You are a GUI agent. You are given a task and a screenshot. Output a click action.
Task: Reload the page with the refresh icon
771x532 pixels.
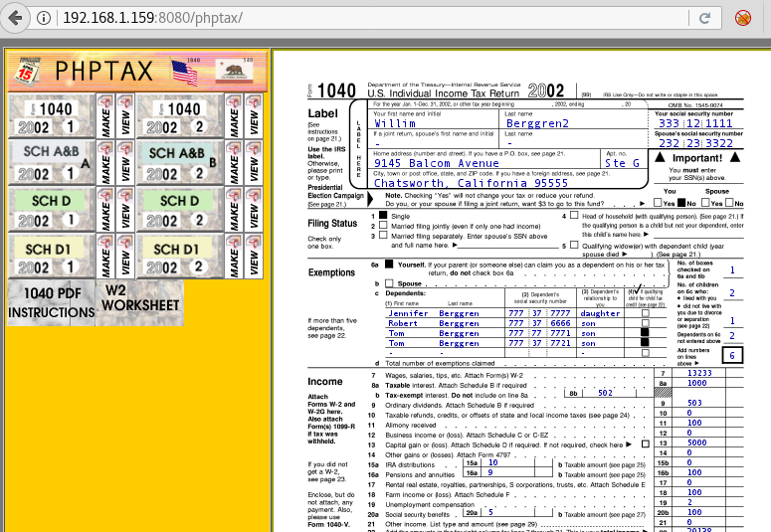[704, 18]
